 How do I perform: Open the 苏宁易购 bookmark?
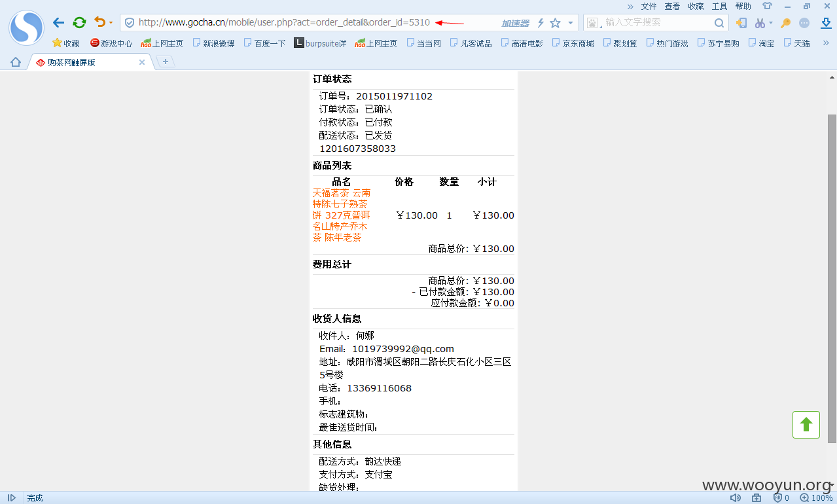[719, 43]
